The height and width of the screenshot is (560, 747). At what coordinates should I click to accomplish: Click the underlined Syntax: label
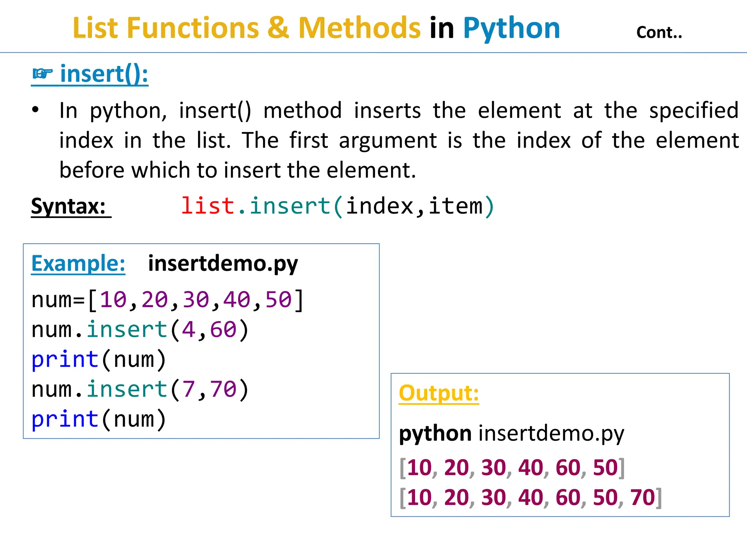[x=69, y=206]
